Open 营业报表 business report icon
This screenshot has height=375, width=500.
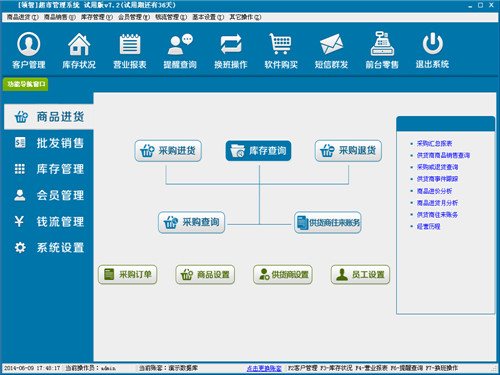[x=130, y=50]
